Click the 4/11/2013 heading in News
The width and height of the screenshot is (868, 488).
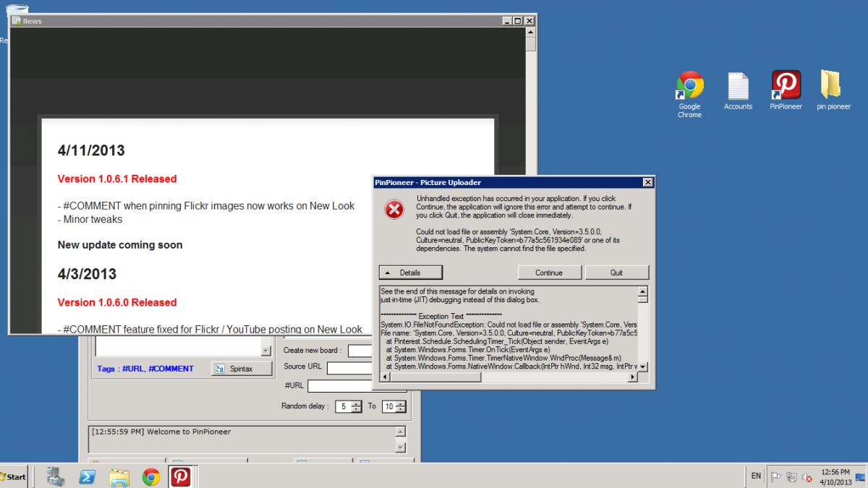tap(91, 150)
